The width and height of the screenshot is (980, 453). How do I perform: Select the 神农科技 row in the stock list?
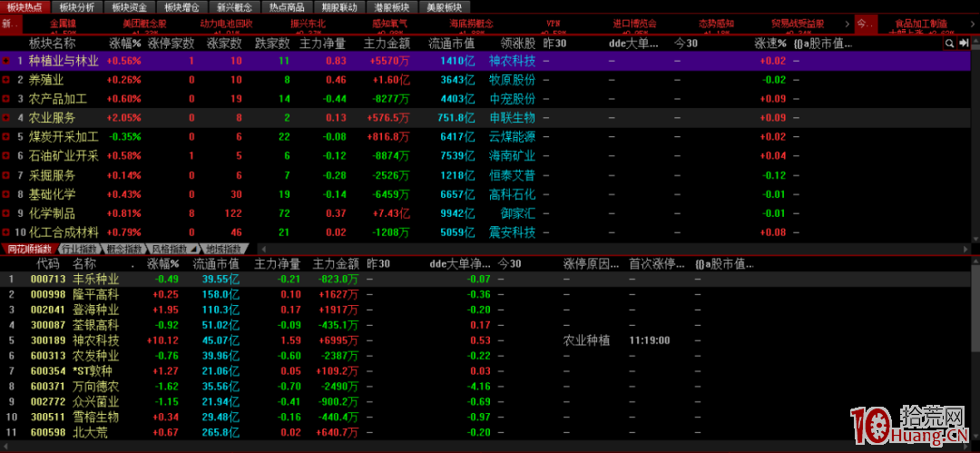(485, 340)
